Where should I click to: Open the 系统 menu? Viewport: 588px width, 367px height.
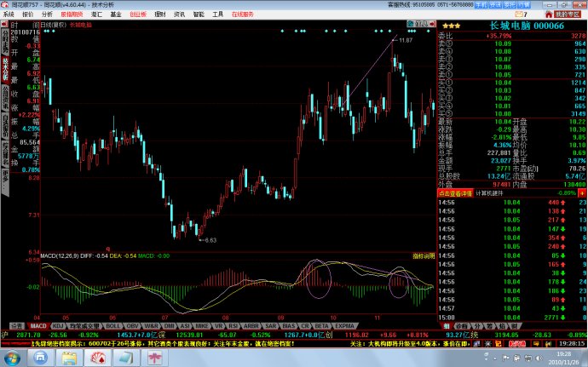coord(9,14)
